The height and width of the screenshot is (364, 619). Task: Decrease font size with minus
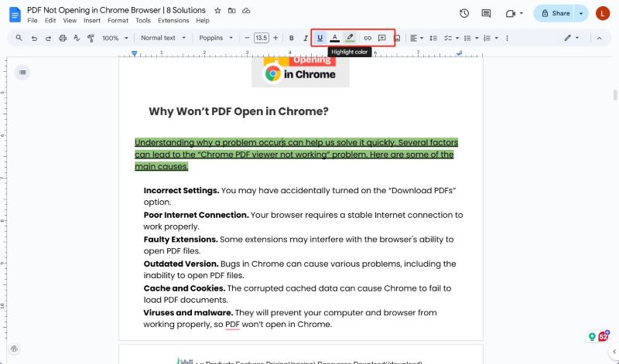pos(247,38)
